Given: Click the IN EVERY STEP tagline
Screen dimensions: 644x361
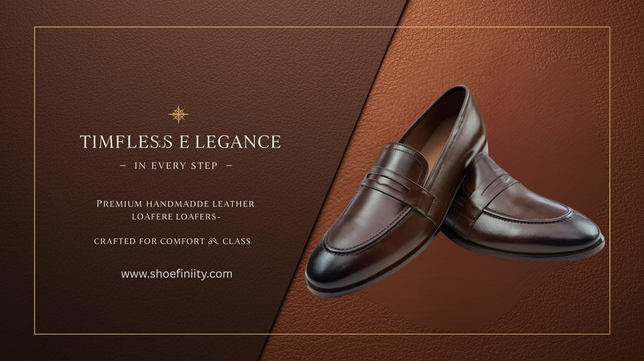Looking at the screenshot, I should (x=176, y=166).
